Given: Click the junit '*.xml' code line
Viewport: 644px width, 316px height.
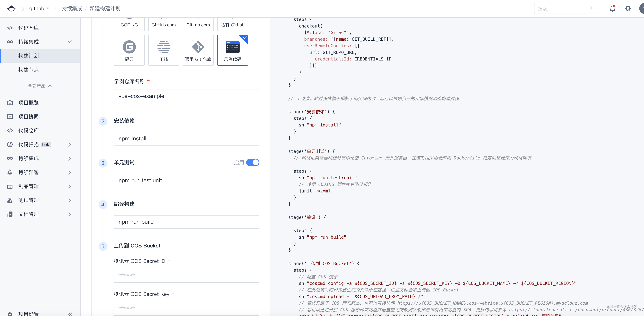Looking at the screenshot, I should tap(316, 191).
